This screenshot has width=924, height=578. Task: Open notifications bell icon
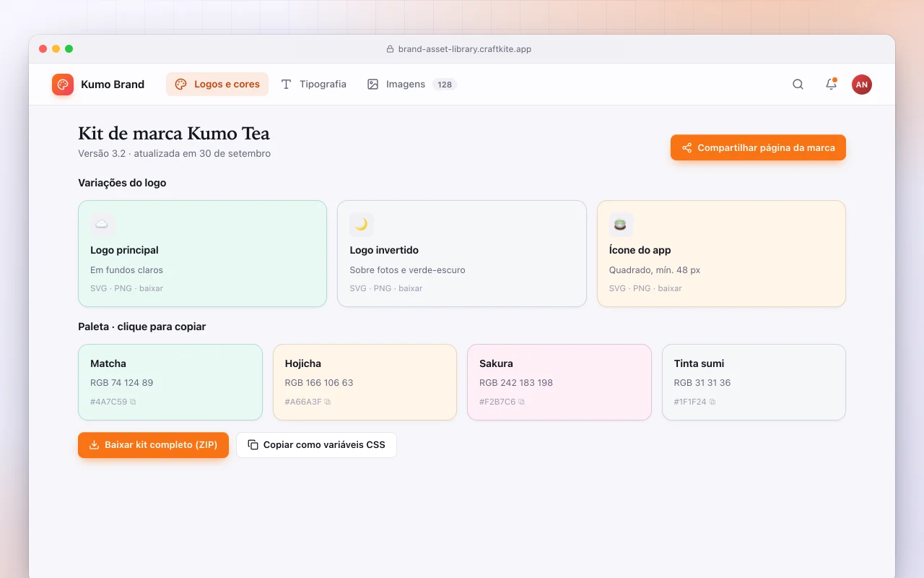831,85
